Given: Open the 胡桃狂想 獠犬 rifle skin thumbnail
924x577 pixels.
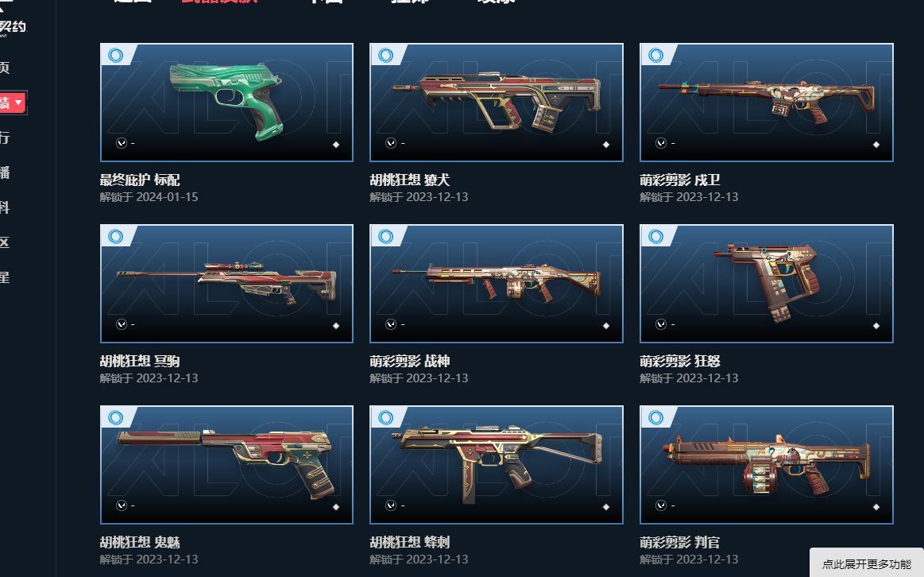Looking at the screenshot, I should coord(497,102).
